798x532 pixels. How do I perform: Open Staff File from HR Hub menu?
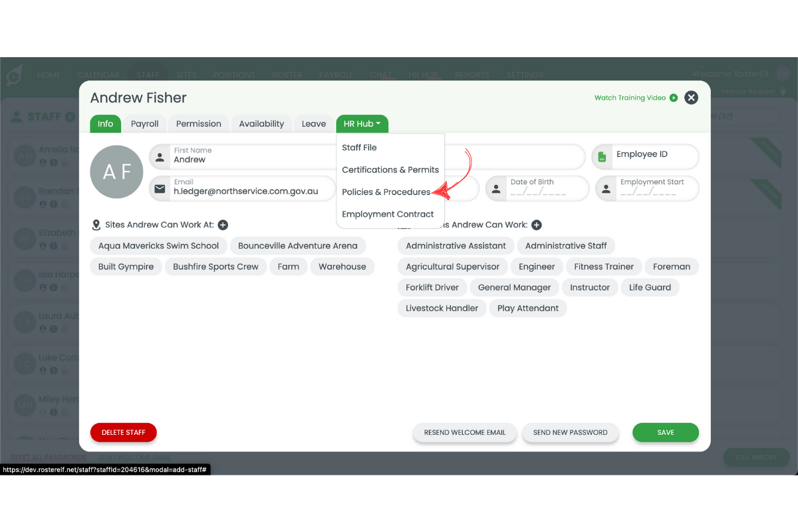359,148
